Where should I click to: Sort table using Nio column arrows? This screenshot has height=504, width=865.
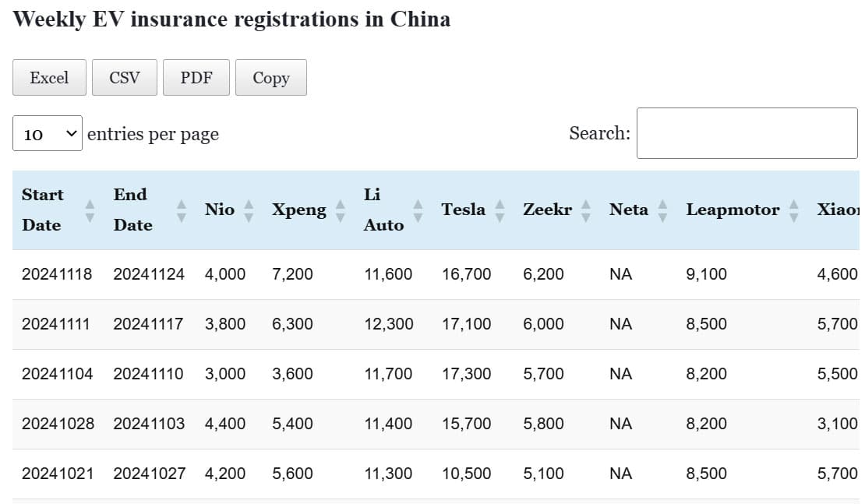[249, 210]
